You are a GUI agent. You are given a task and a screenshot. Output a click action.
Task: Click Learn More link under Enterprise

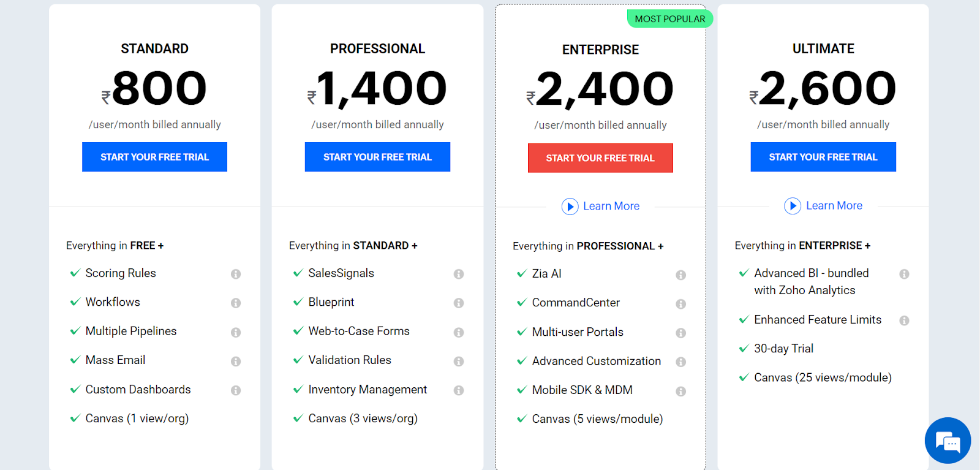click(611, 207)
